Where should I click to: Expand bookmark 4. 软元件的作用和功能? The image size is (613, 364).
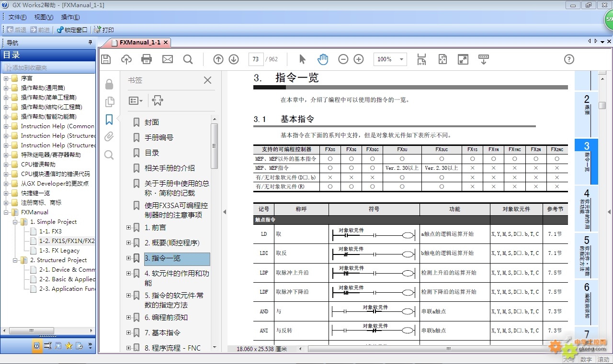tap(128, 274)
